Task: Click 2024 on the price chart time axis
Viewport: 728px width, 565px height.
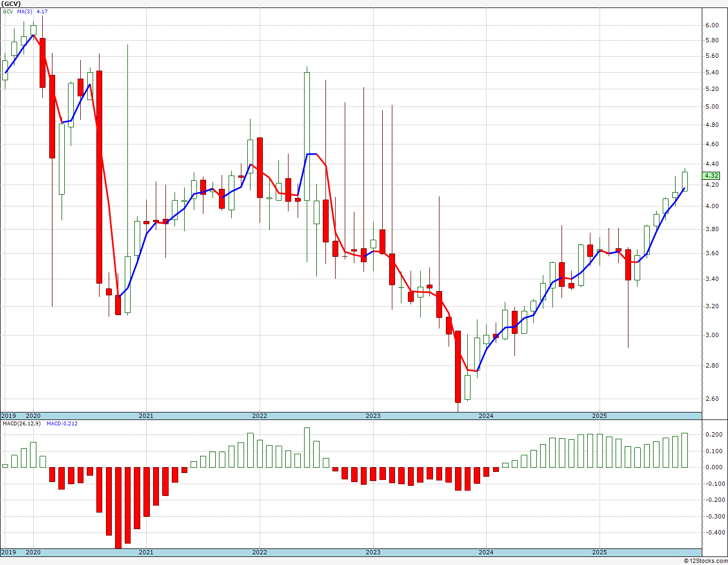Action: coord(486,416)
